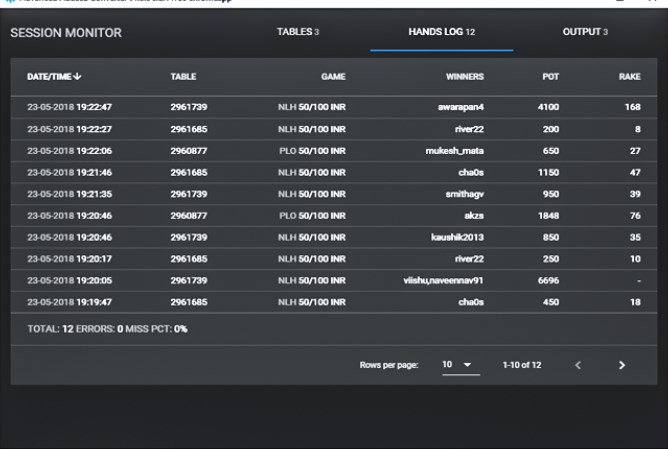
Task: Click rake value 35
Action: pos(635,237)
